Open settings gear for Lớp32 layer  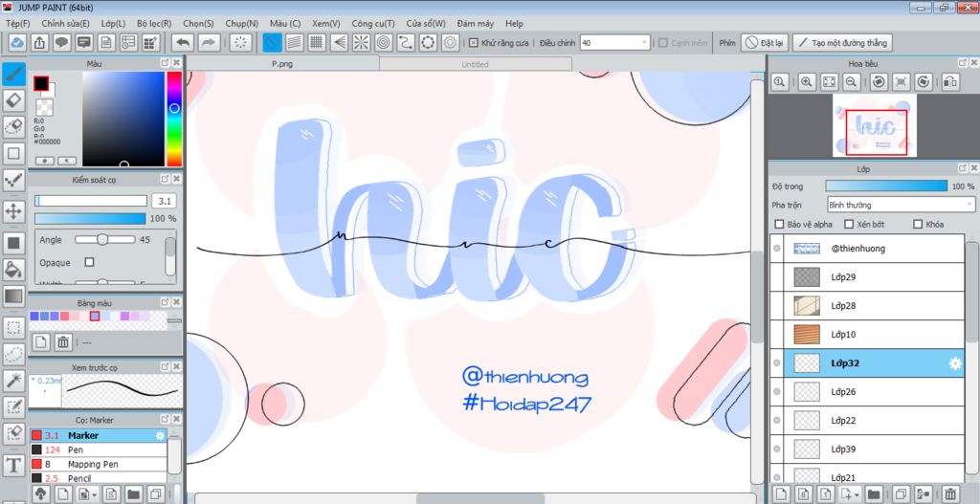tap(955, 363)
